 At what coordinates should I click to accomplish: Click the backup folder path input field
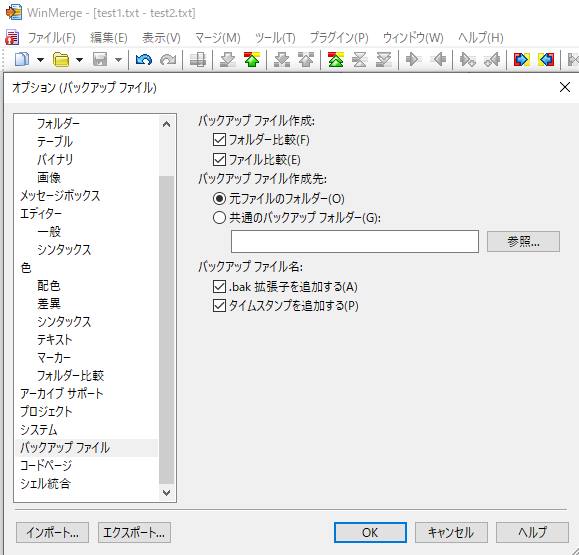tap(355, 241)
